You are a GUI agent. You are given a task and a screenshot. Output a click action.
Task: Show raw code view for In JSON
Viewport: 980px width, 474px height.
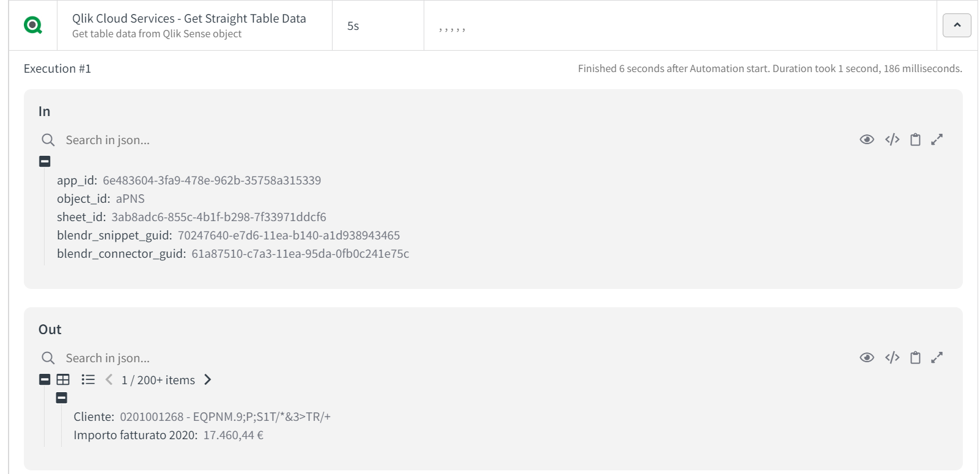point(892,140)
